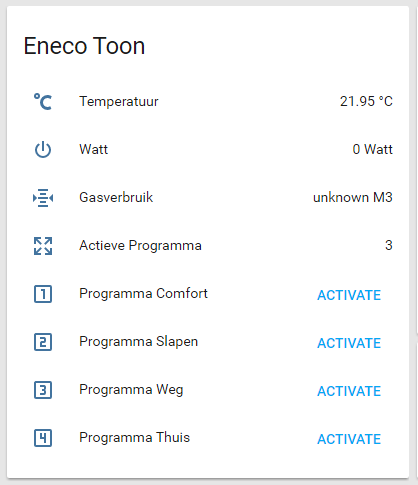
Task: Activate the Programma Comfort script
Action: [349, 295]
